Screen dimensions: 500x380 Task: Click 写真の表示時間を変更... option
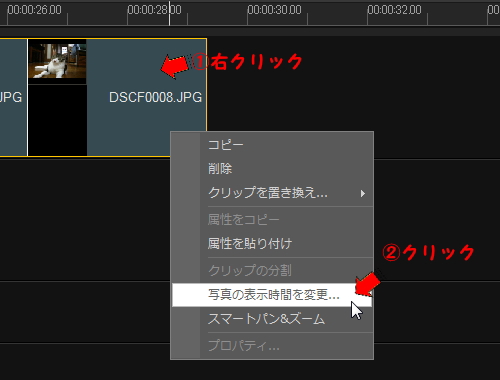272,295
